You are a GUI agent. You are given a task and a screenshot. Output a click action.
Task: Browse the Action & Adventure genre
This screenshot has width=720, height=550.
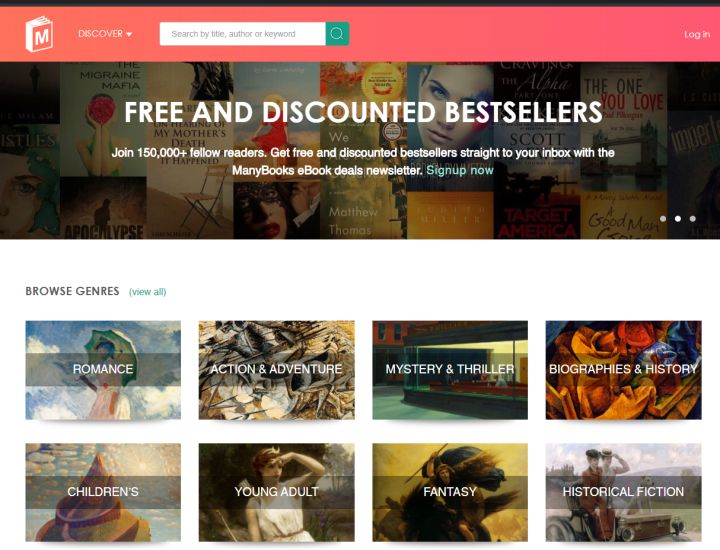[x=276, y=370]
